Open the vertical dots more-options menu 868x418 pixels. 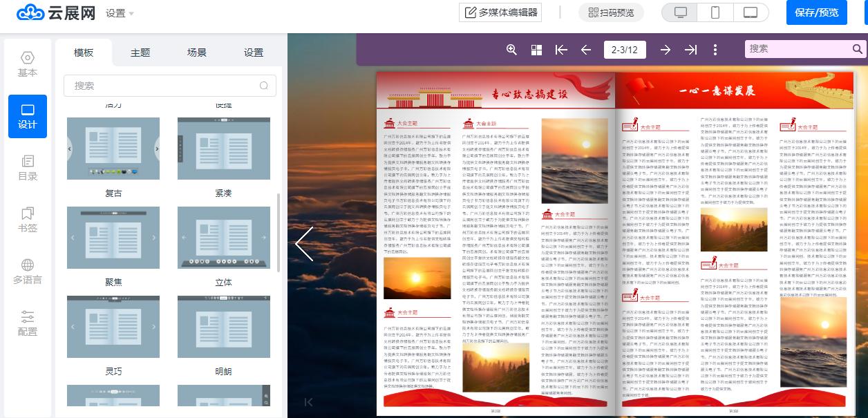(x=715, y=50)
